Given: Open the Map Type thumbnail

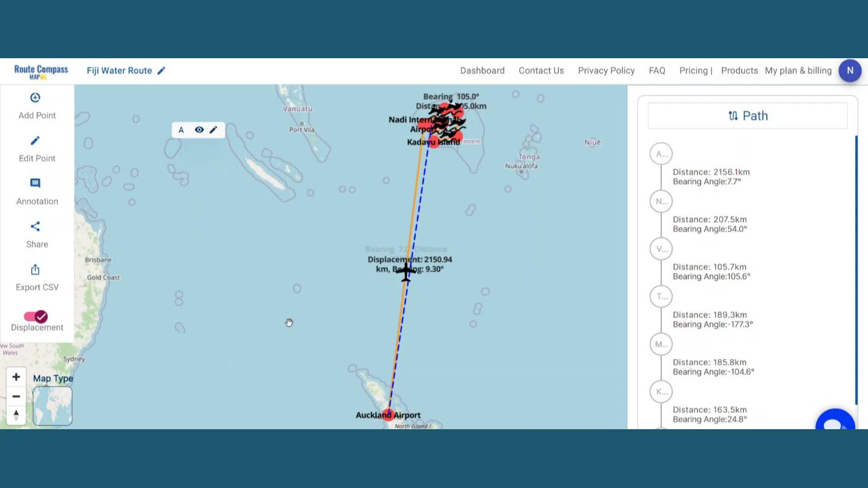Looking at the screenshot, I should click(x=52, y=406).
